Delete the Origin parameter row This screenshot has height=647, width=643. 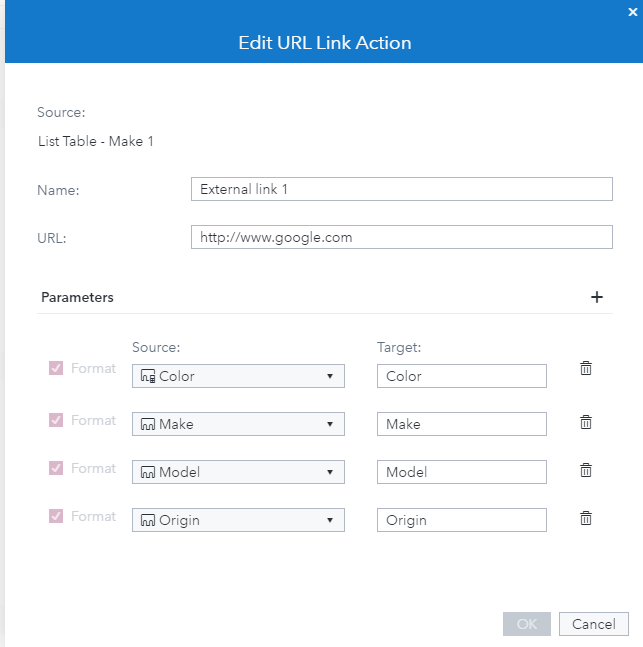click(x=586, y=518)
